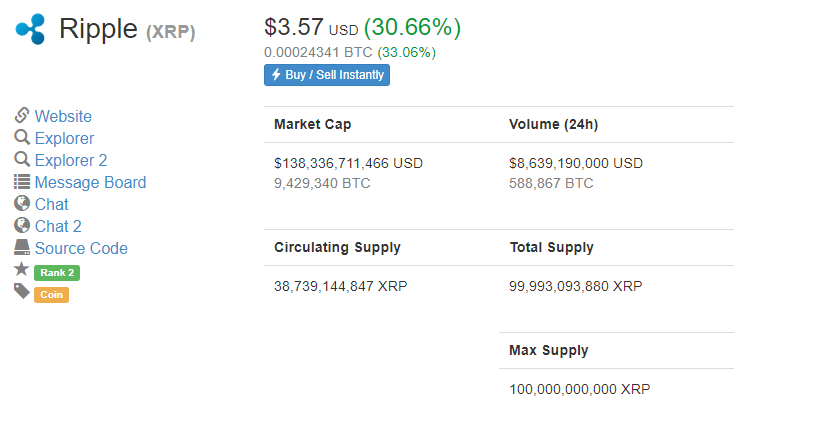
Task: Click the globe icon next to Chat
Action: point(22,203)
